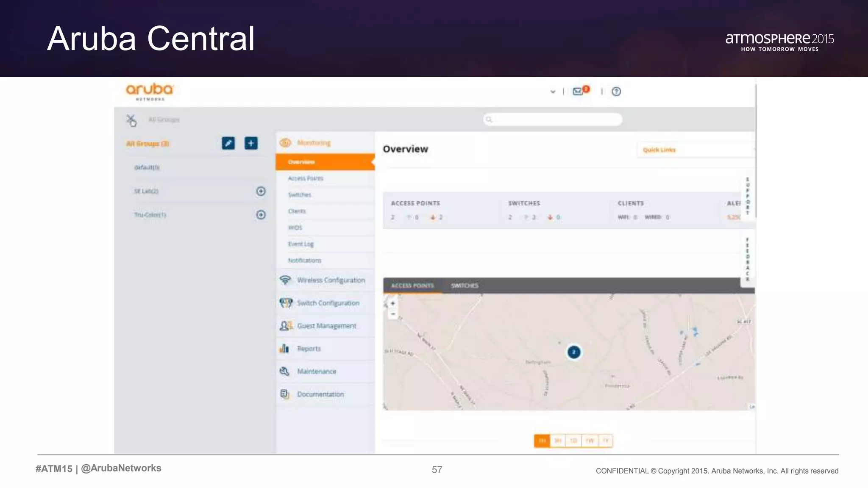
Task: Open Documentation section
Action: (320, 394)
